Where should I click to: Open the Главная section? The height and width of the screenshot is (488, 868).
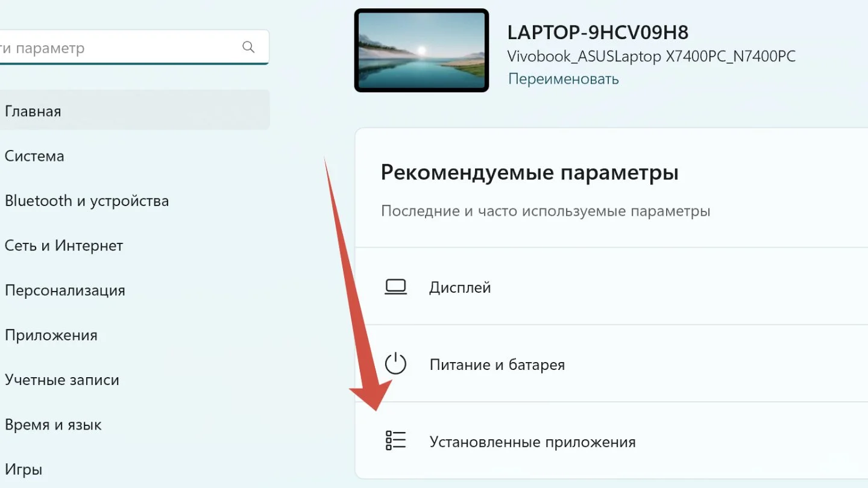tap(134, 111)
